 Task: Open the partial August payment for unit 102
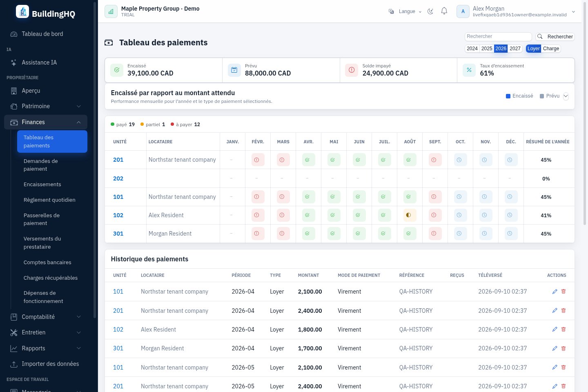(x=408, y=215)
